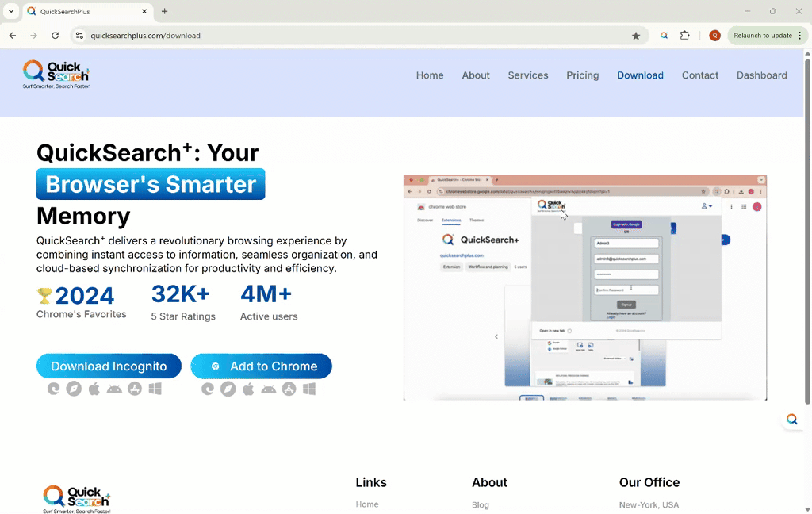This screenshot has height=514, width=812.
Task: Open the Chrome profile avatar
Action: pos(714,35)
